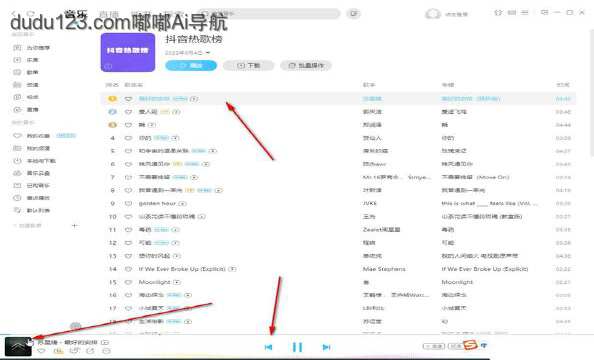Favorite If We Ever Broke Up
Screen dimensions: 594x360
(x=128, y=269)
